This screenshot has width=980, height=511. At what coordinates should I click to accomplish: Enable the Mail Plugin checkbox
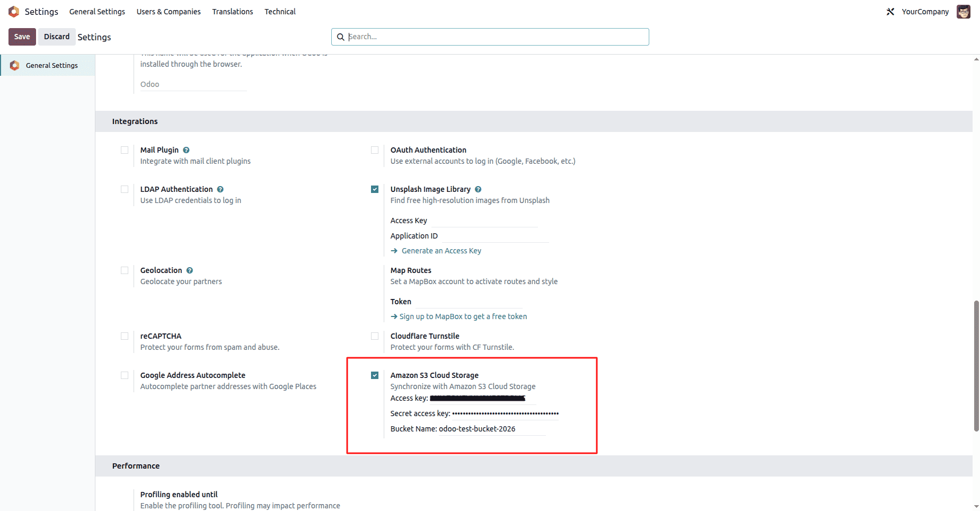click(x=125, y=150)
